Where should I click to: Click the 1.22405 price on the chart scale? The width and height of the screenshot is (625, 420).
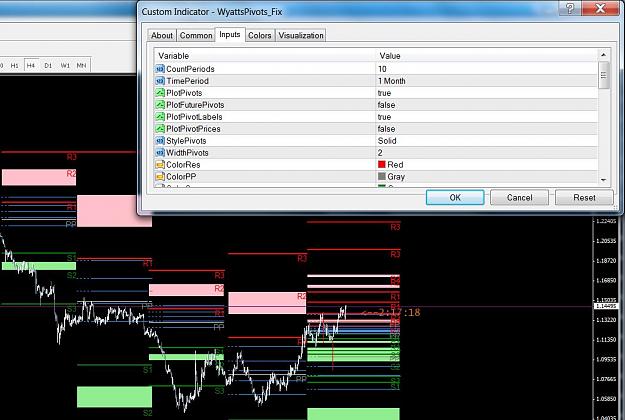606,221
